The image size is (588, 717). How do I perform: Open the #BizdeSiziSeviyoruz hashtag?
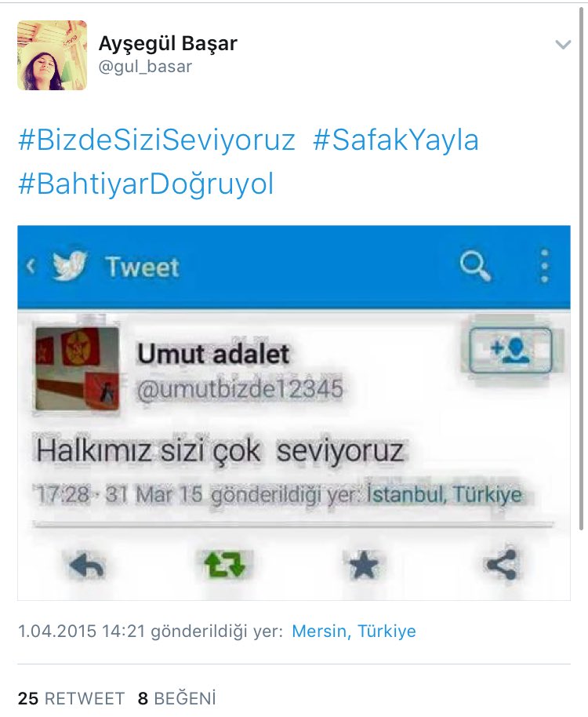pos(157,140)
